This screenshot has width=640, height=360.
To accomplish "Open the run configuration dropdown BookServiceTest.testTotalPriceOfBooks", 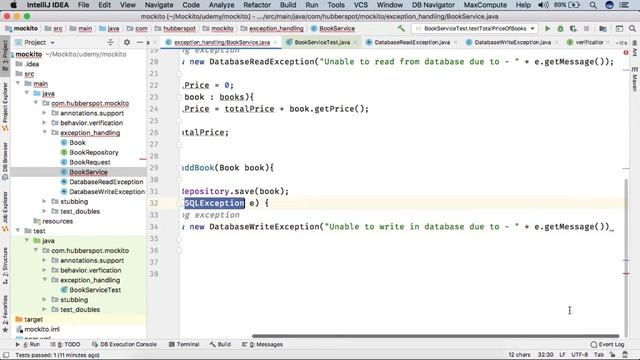I will (x=475, y=29).
